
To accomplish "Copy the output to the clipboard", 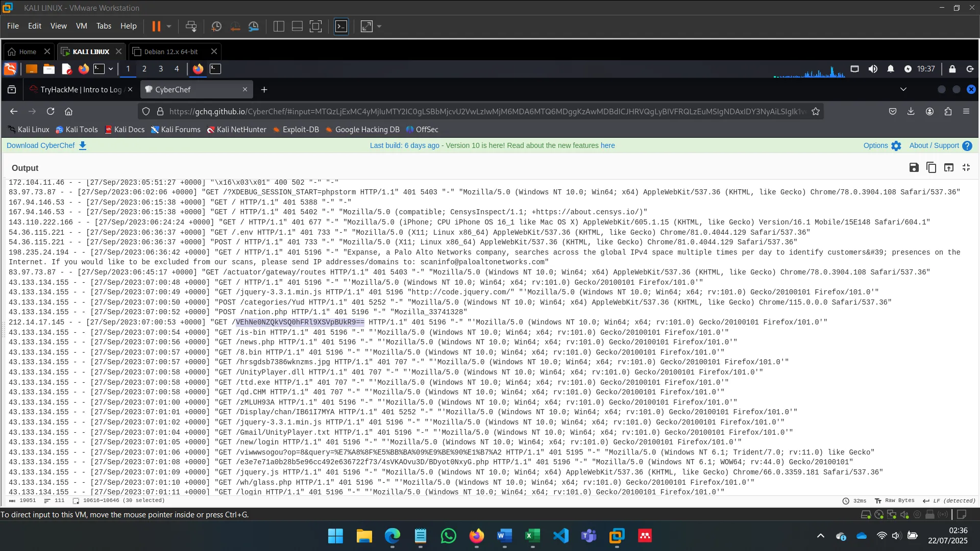I will coord(932,167).
